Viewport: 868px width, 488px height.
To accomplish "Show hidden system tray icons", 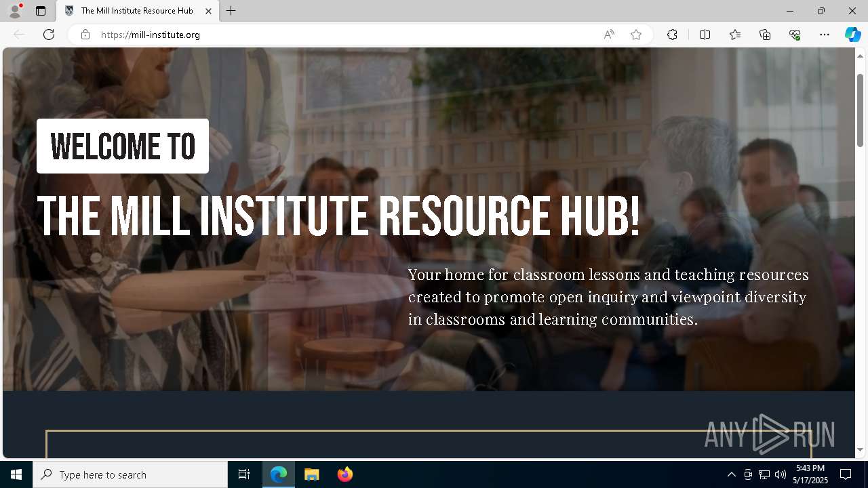I will click(x=731, y=474).
